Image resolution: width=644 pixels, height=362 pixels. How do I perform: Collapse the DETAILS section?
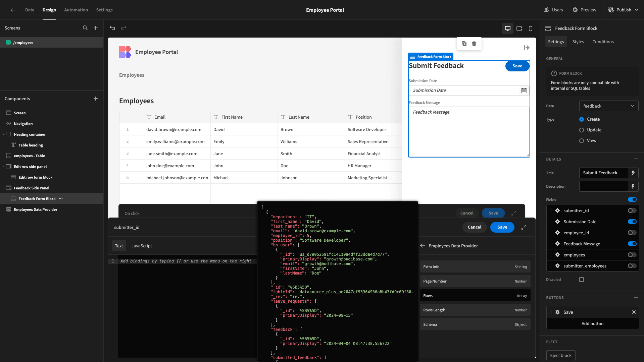coord(636,159)
